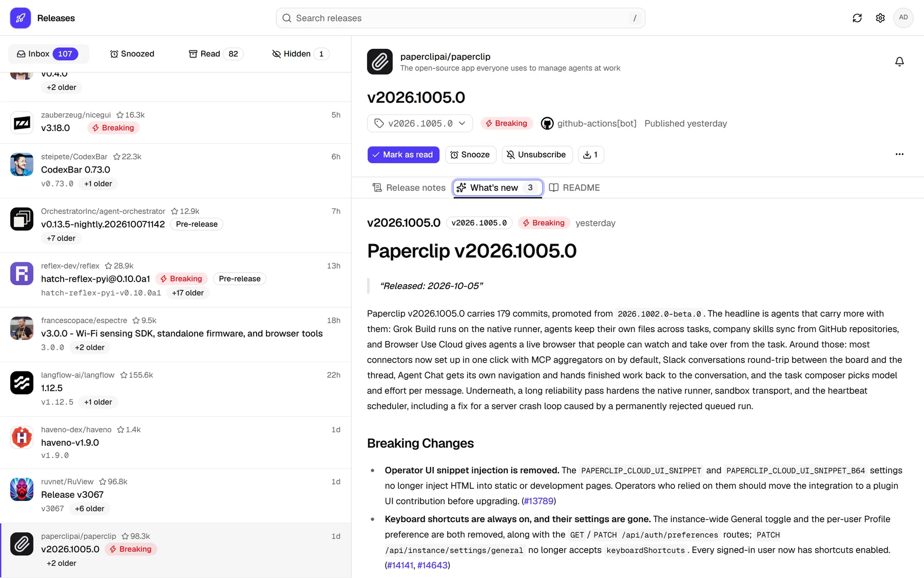This screenshot has width=924, height=578.
Task: Switch to Release notes tab
Action: coord(409,188)
